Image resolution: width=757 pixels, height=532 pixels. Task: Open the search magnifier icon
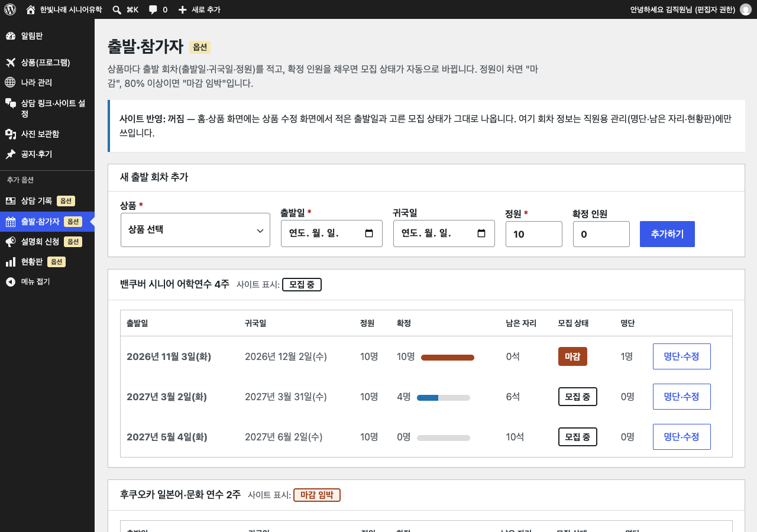[x=117, y=9]
